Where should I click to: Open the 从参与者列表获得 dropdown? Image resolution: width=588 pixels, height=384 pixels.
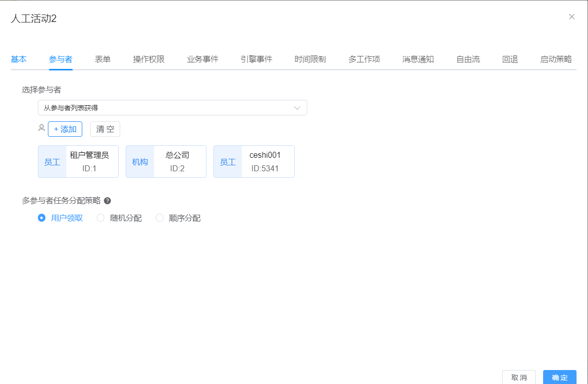(172, 108)
